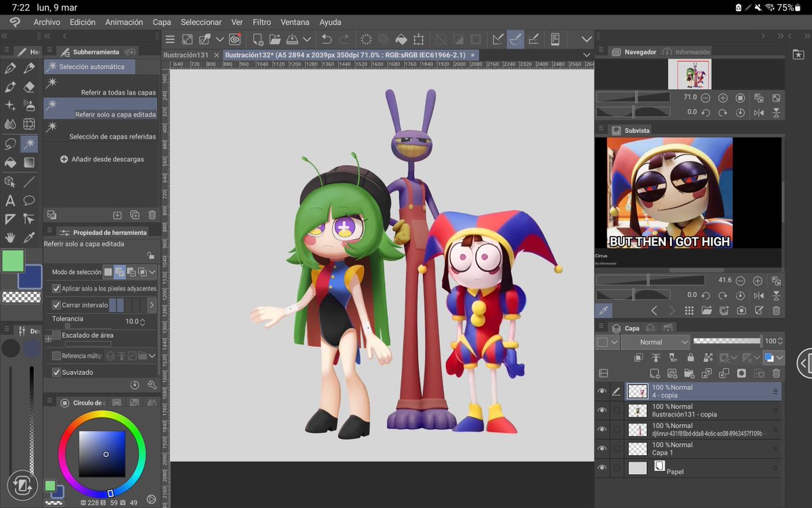Delete layer with the Capa panel trash icon
812x508 pixels.
click(776, 373)
